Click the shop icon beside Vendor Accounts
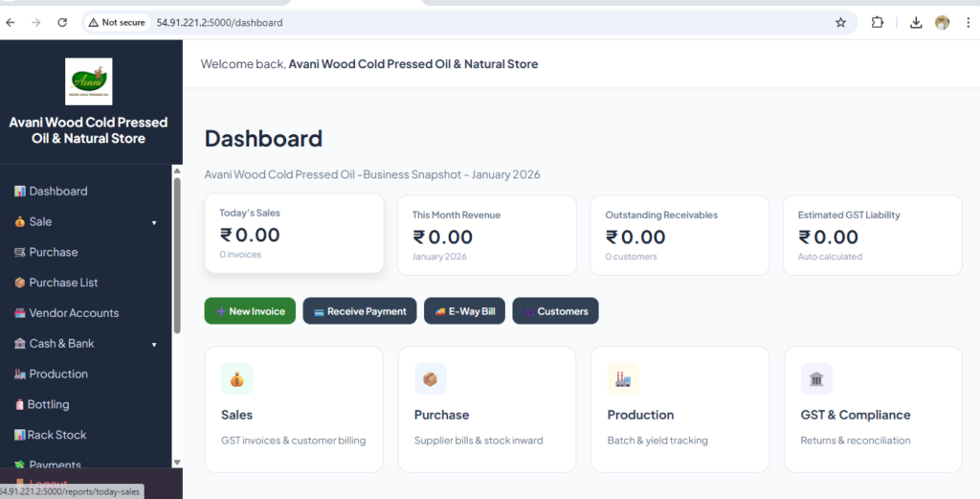Screen dimensions: 980x499 (20, 313)
